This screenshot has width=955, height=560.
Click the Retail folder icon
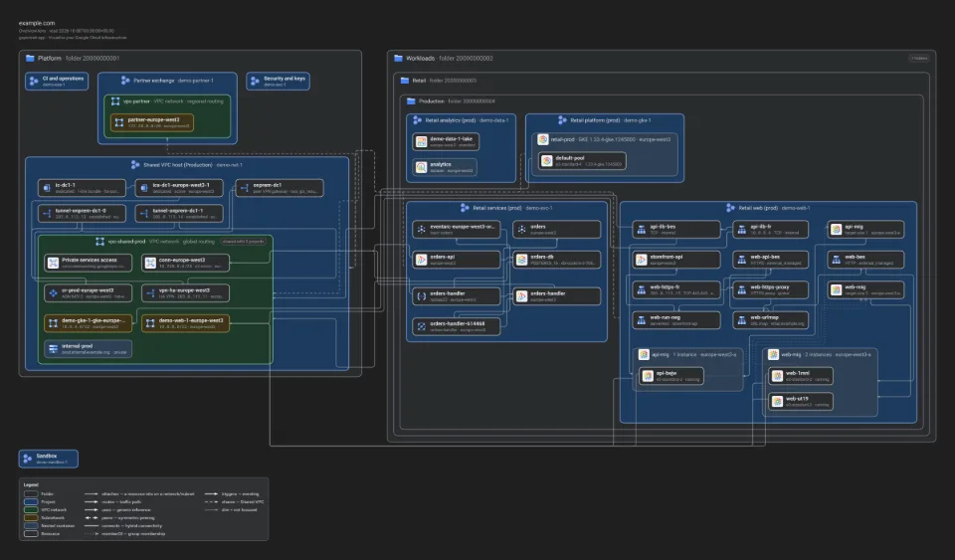[405, 81]
